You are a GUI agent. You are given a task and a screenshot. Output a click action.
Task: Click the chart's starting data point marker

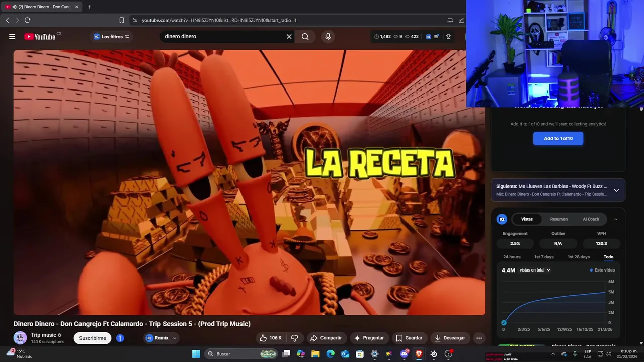pyautogui.click(x=504, y=323)
